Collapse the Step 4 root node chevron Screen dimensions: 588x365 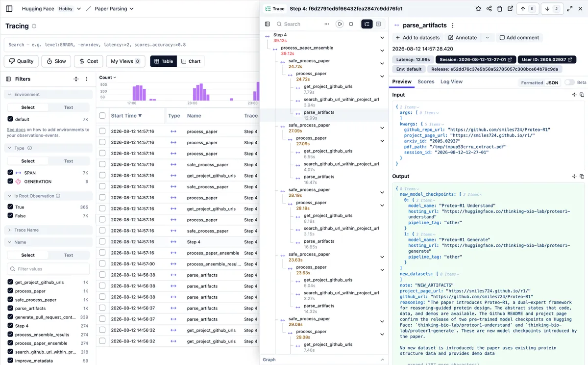382,38
